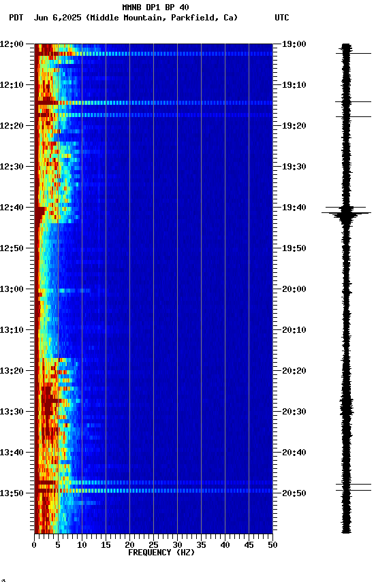The width and height of the screenshot is (376, 588).
Task: Click the 13:20 PDT time label
Action: (x=12, y=371)
